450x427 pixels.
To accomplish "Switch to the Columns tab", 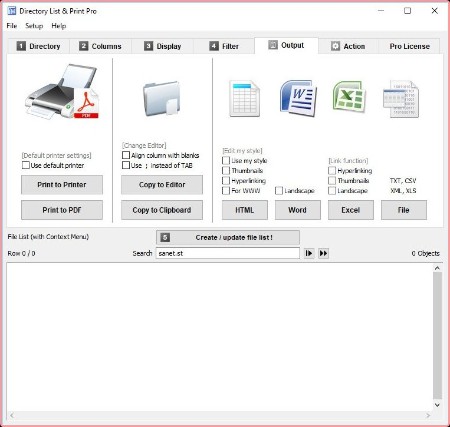I will tap(100, 46).
